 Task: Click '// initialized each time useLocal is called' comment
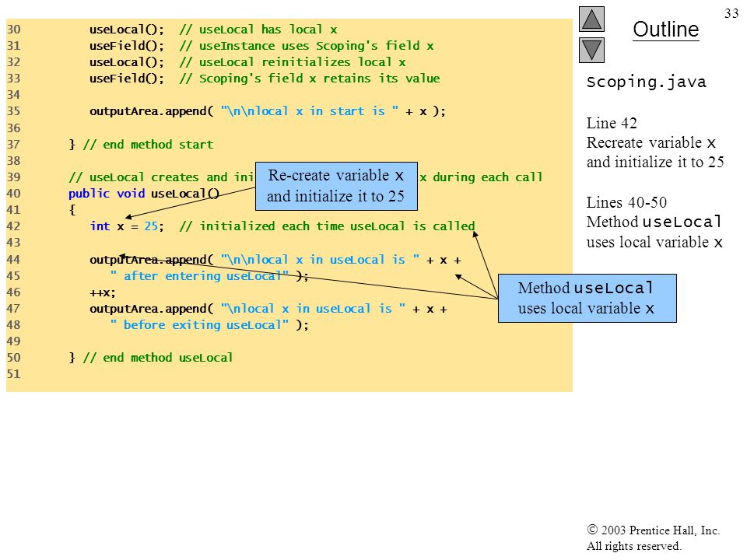point(328,226)
